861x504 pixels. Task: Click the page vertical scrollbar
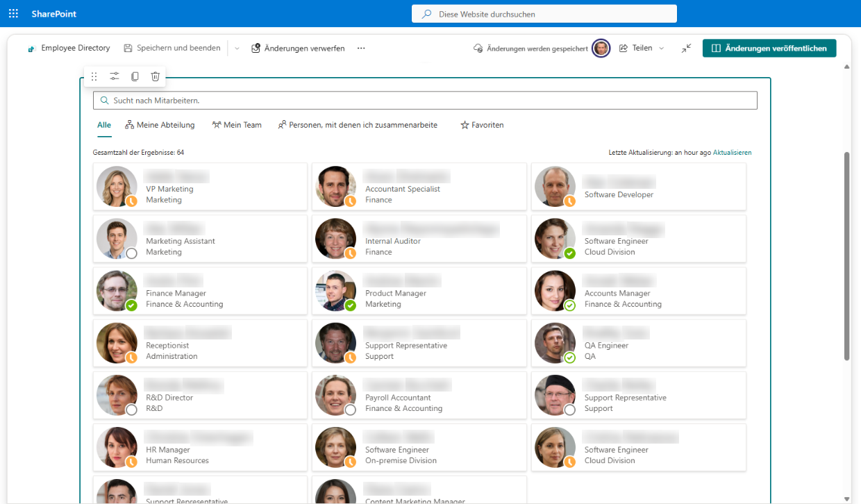coord(846,255)
